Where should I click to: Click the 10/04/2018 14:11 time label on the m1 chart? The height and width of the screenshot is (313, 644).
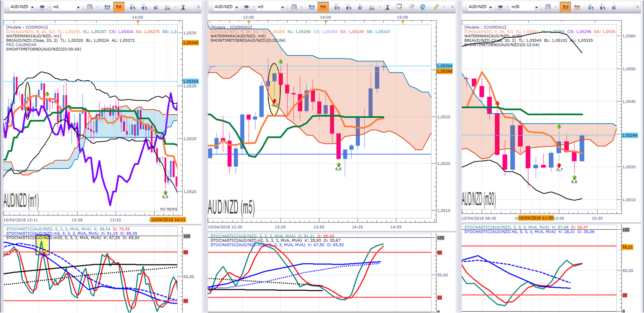pyautogui.click(x=168, y=219)
